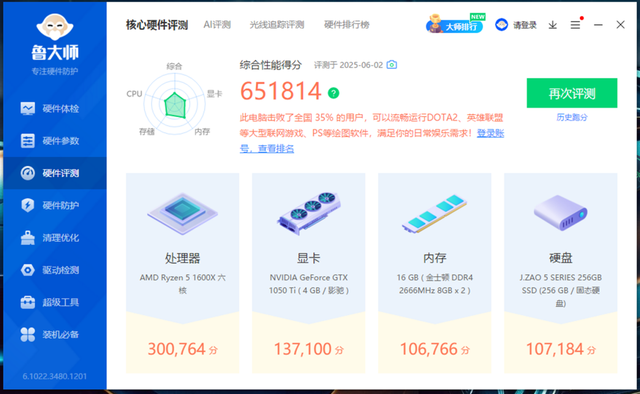Open 硬件体检 from the sidebar

(x=55, y=109)
